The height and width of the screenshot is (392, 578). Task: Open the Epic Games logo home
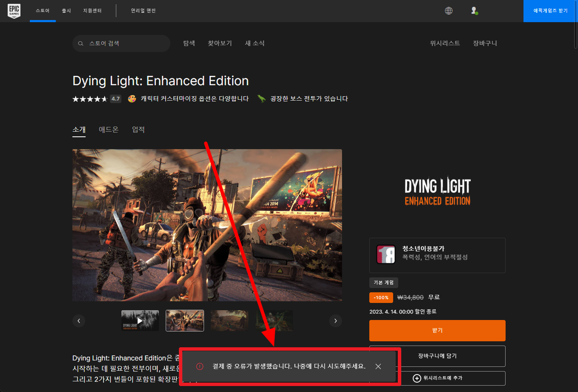point(14,11)
